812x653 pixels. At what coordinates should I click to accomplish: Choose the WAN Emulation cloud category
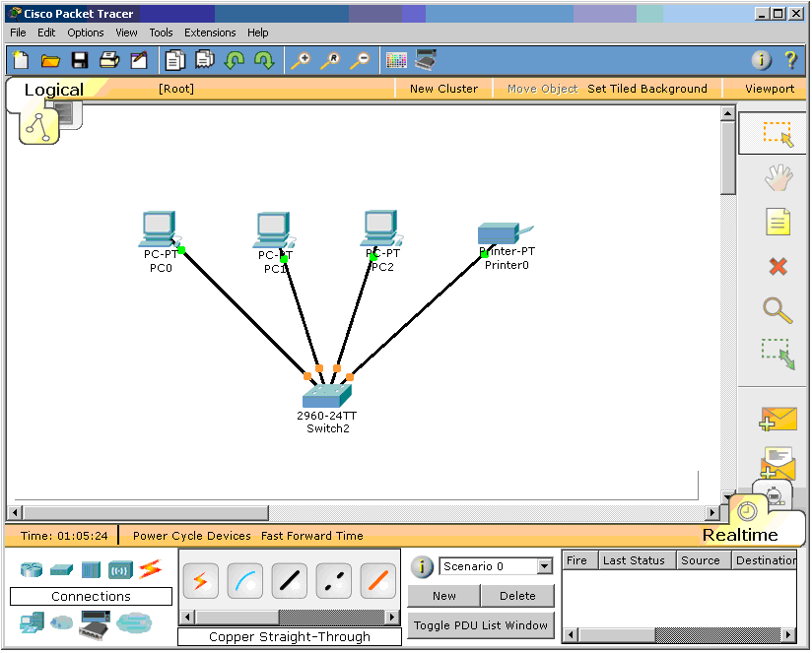point(62,622)
